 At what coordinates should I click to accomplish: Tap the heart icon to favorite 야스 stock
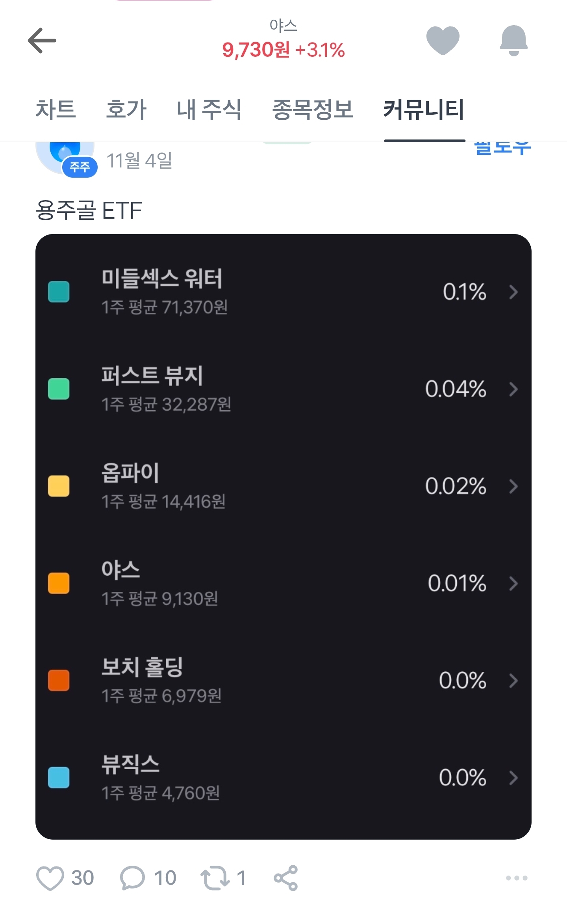(443, 40)
